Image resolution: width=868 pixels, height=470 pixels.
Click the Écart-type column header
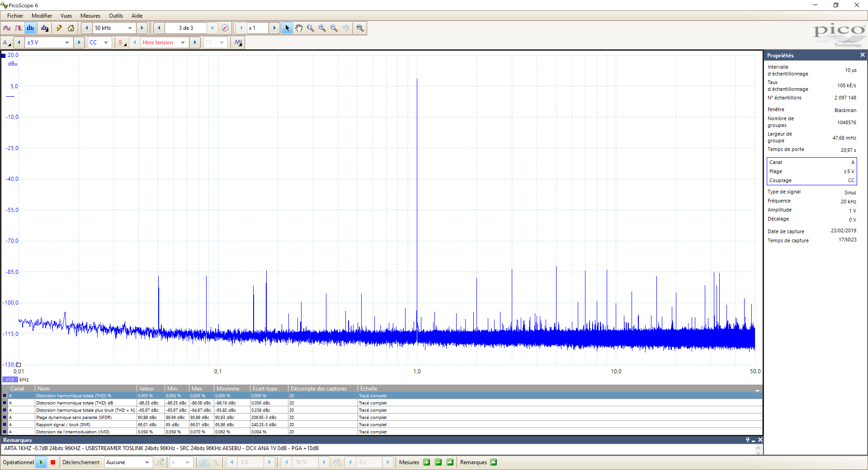(x=269, y=389)
